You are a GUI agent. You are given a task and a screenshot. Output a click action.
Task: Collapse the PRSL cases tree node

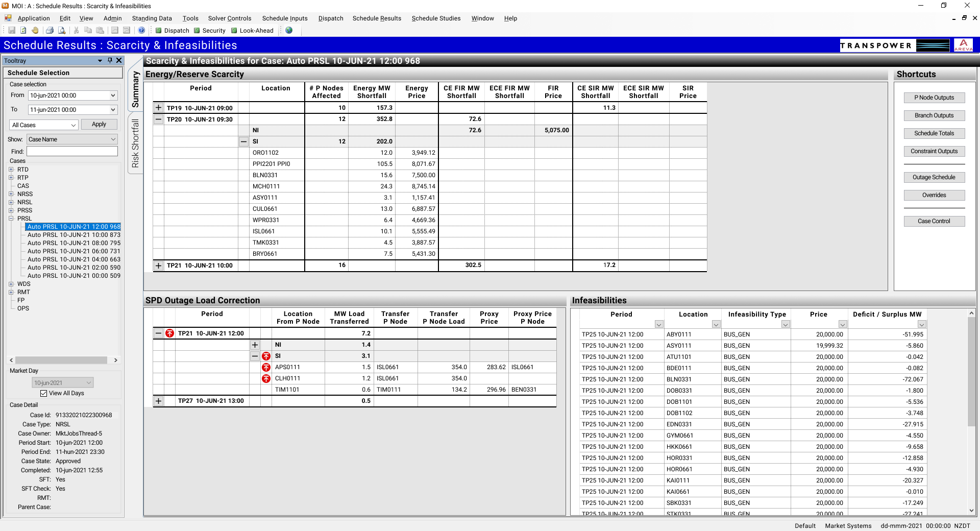click(11, 219)
